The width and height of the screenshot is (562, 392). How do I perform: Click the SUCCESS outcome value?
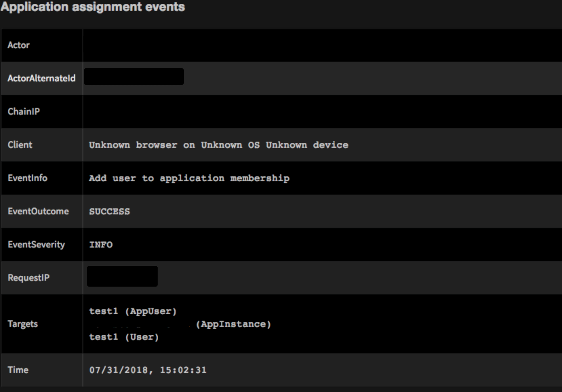pyautogui.click(x=109, y=212)
